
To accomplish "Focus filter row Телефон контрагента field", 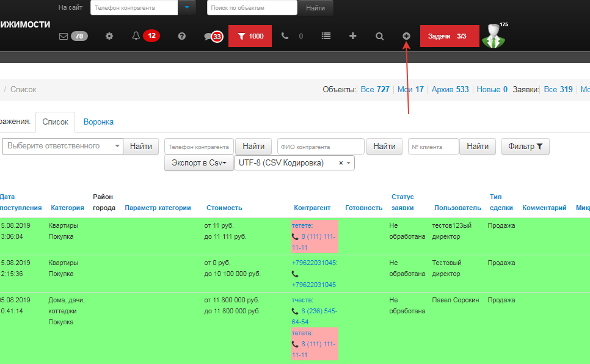I will (x=199, y=147).
